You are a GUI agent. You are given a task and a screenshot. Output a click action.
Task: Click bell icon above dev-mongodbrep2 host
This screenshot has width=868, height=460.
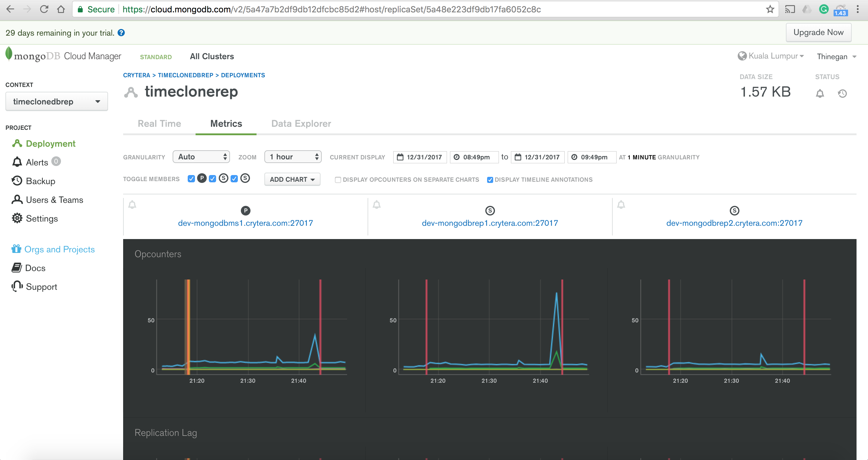621,205
